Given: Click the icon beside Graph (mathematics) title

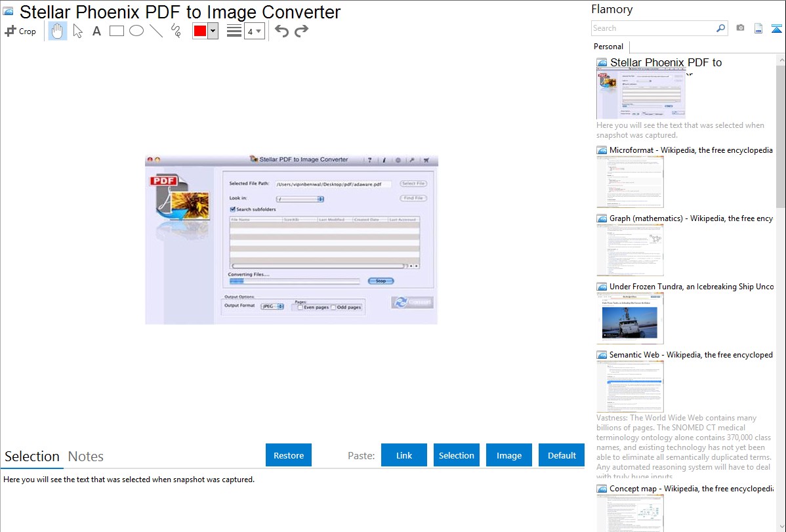Looking at the screenshot, I should coord(602,218).
